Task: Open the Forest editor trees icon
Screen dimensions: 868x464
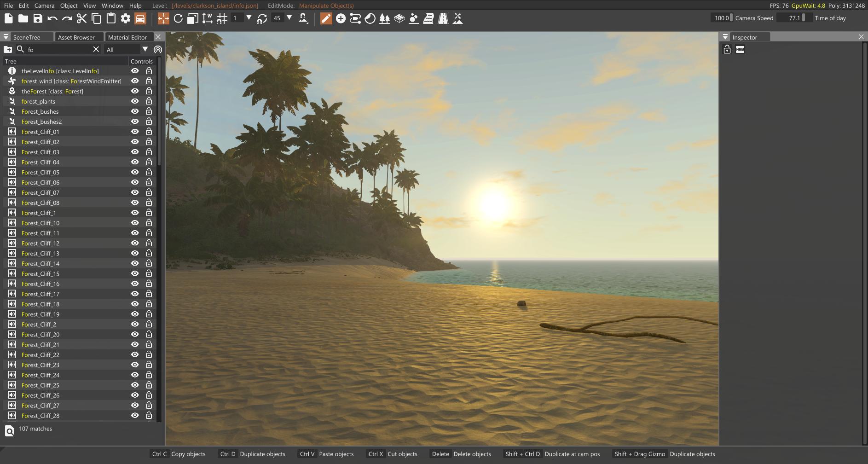Action: 385,18
